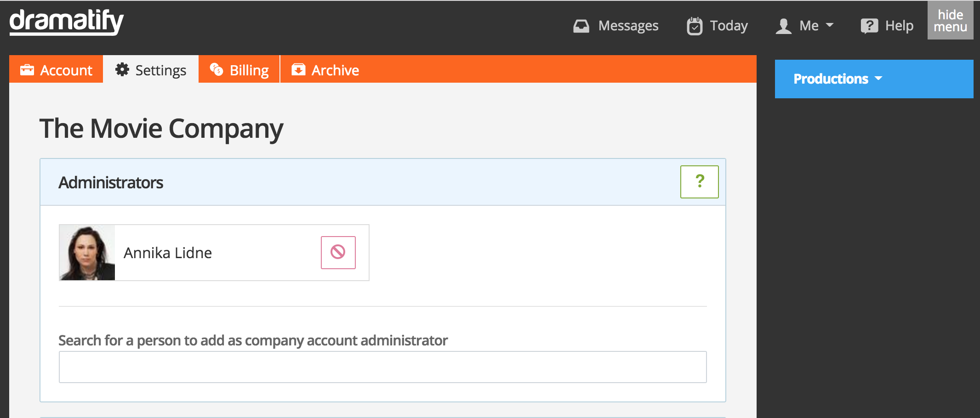The height and width of the screenshot is (418, 980).
Task: Expand the Me dropdown caret
Action: coord(830,25)
